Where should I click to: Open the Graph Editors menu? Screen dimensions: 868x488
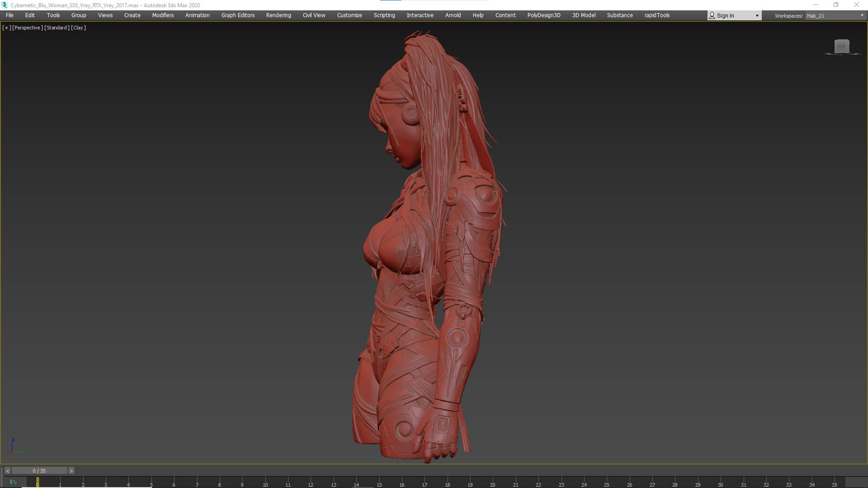[238, 15]
